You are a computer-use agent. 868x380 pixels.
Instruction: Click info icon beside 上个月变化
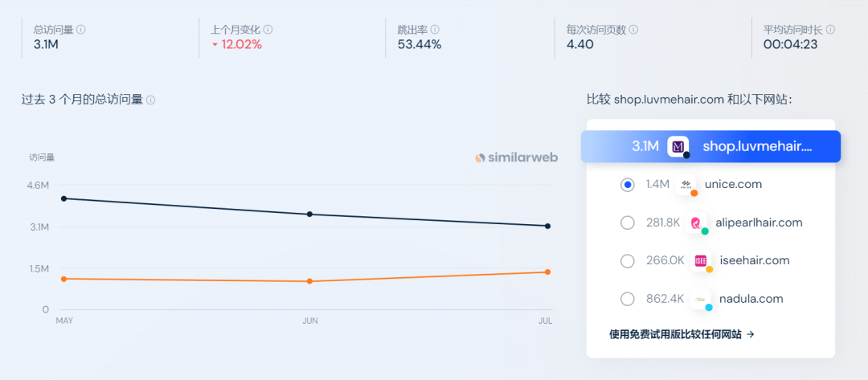[x=268, y=30]
